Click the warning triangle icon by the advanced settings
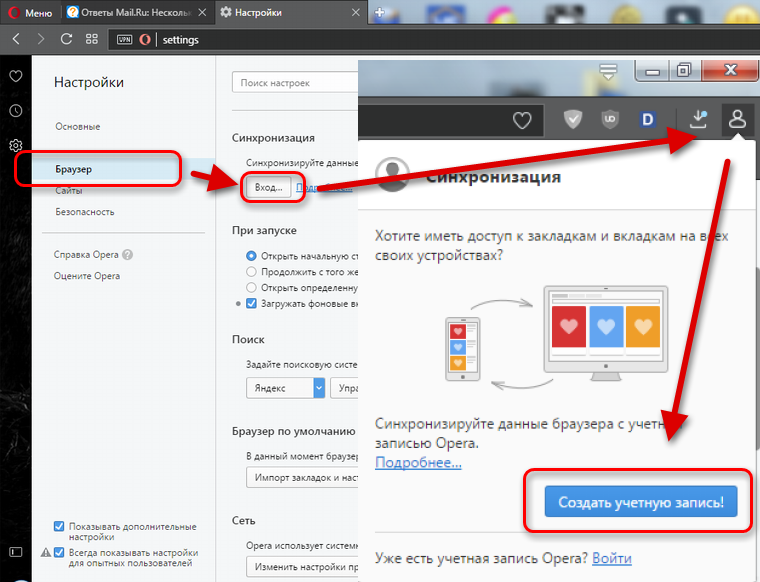 (46, 552)
